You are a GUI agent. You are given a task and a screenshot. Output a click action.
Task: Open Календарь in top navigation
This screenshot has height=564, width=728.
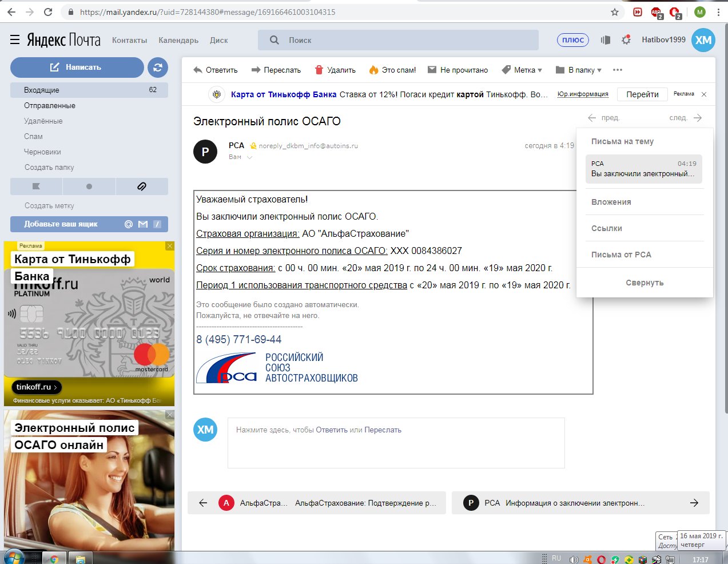[178, 40]
